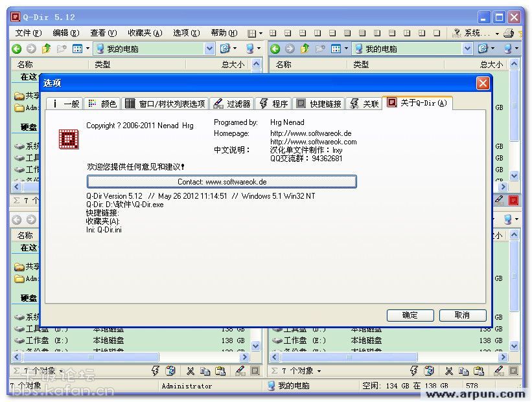Click the cut scissors icon in bottom-left pane

pos(191,371)
